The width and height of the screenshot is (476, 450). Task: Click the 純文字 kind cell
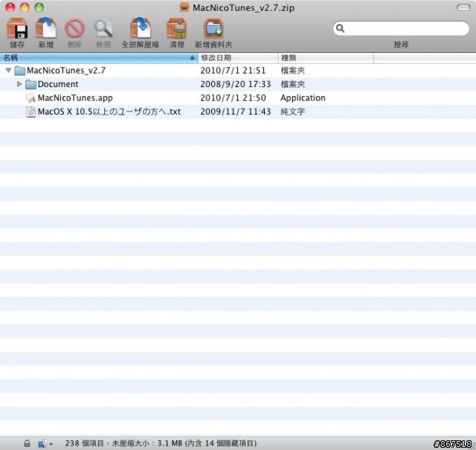[292, 112]
